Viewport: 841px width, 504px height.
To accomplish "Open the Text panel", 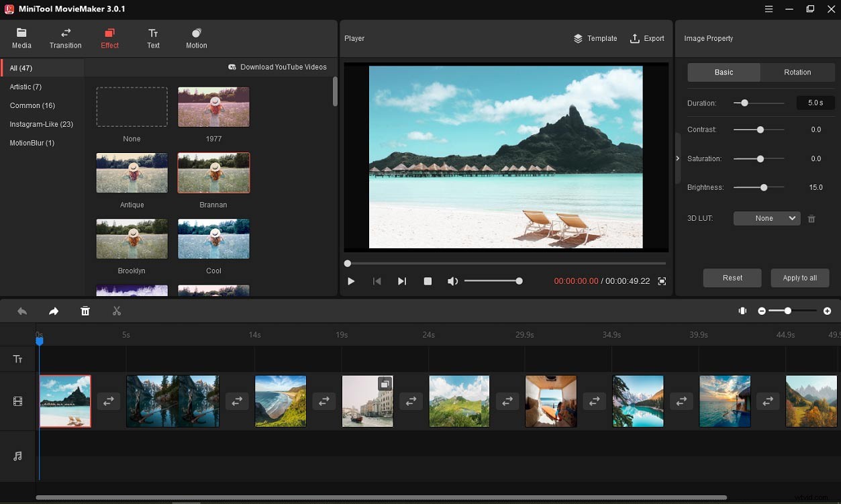I will 153,38.
